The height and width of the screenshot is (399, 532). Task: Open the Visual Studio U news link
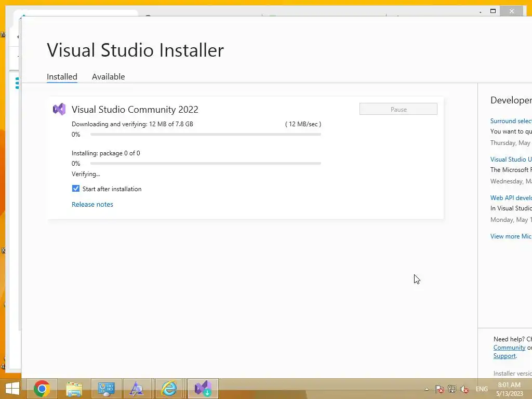511,159
